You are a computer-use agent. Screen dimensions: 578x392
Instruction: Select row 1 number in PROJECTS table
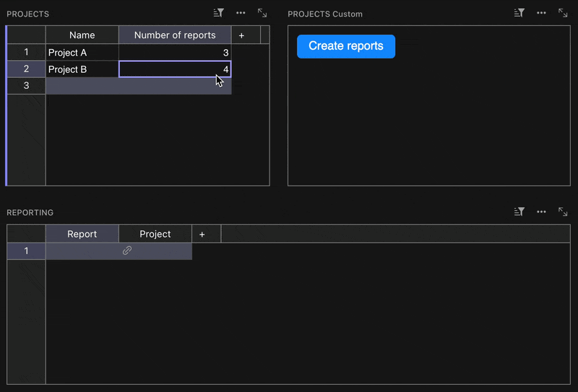tap(27, 53)
